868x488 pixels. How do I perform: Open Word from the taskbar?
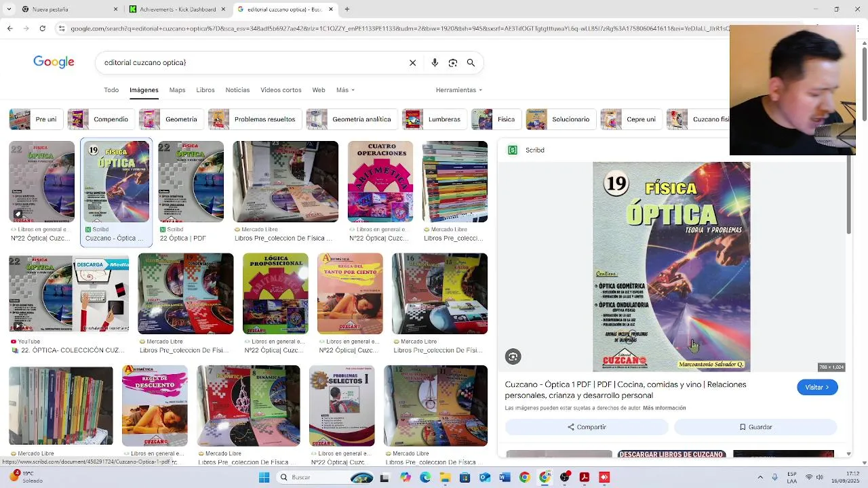pos(505,477)
